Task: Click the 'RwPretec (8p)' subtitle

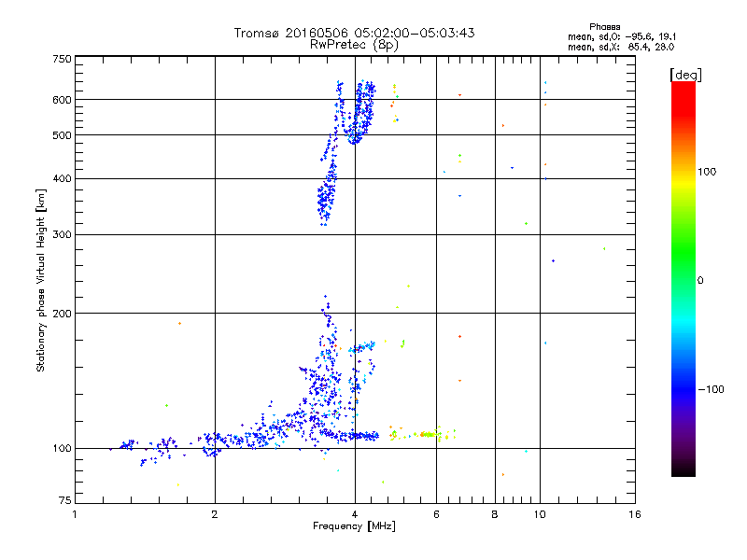Action: (354, 45)
